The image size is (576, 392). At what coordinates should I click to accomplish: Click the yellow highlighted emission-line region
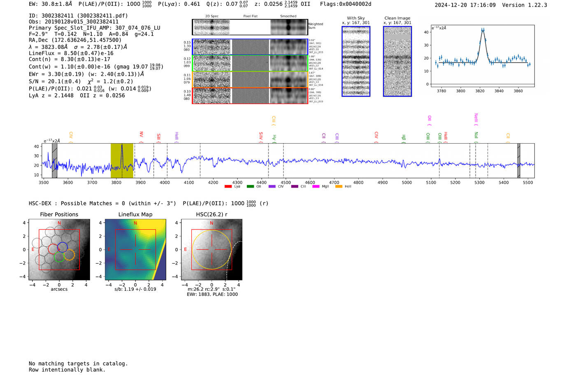pos(122,160)
